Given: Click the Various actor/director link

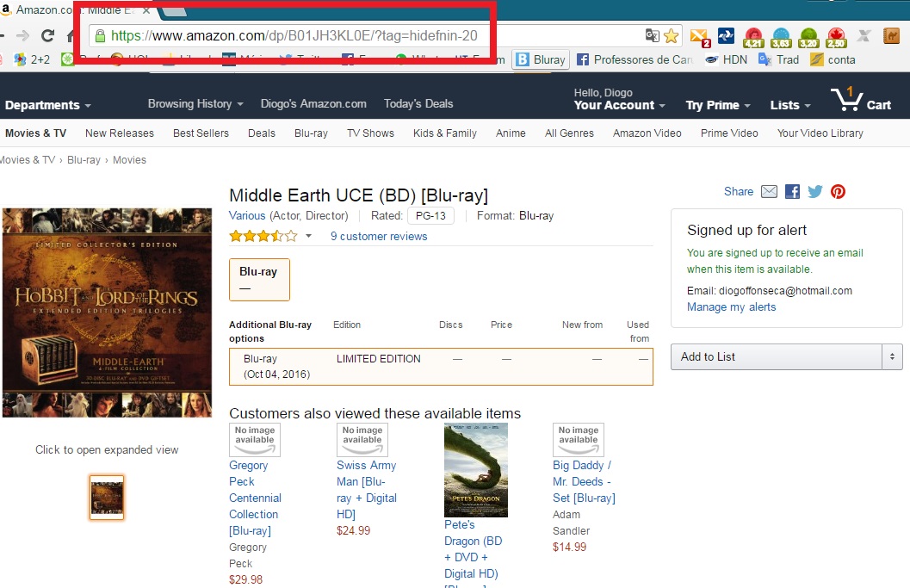Looking at the screenshot, I should click(247, 215).
